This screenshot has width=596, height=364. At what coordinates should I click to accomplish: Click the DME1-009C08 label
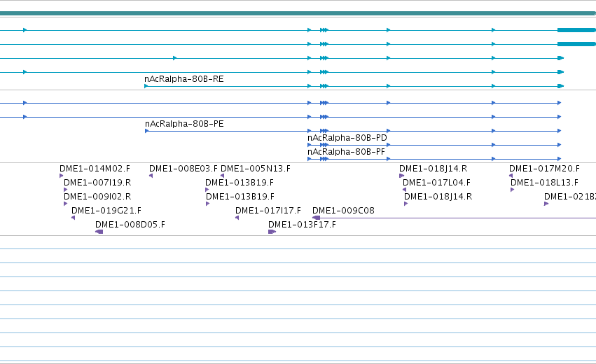(343, 211)
